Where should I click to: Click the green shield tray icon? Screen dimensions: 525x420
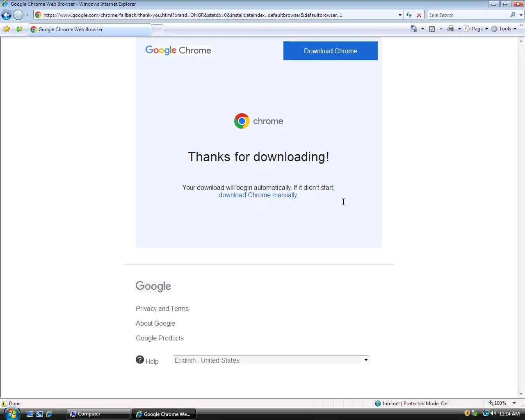(x=474, y=413)
